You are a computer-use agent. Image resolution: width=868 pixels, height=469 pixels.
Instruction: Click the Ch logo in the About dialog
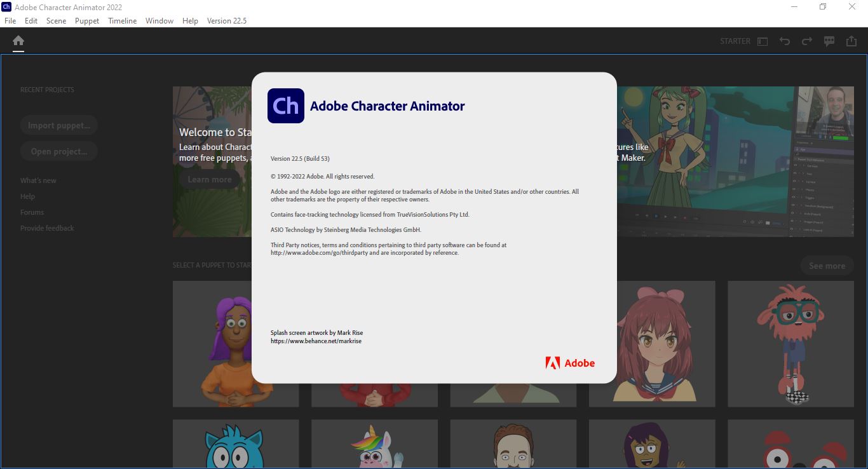coord(286,105)
